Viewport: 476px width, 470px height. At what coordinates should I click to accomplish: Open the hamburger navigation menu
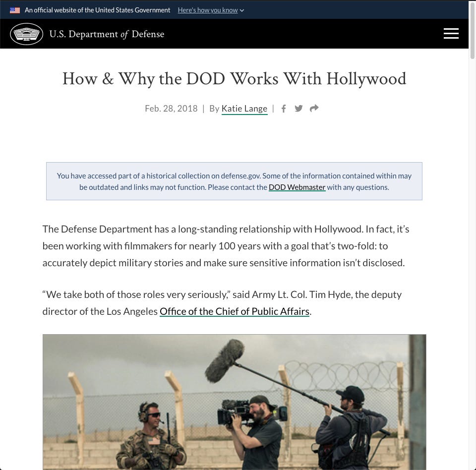pos(451,34)
